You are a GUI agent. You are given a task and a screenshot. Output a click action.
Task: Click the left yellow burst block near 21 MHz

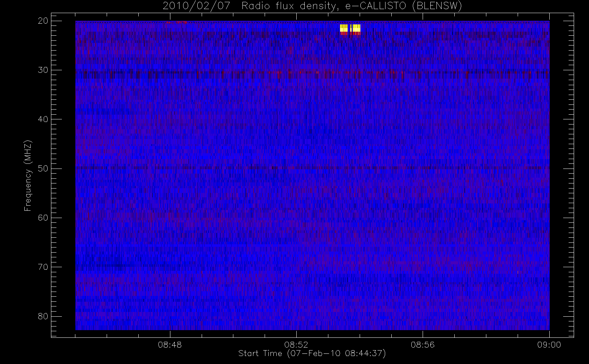tap(344, 28)
